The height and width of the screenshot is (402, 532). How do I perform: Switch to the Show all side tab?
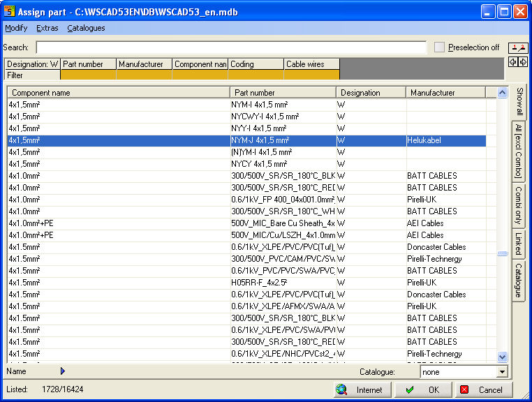519,102
